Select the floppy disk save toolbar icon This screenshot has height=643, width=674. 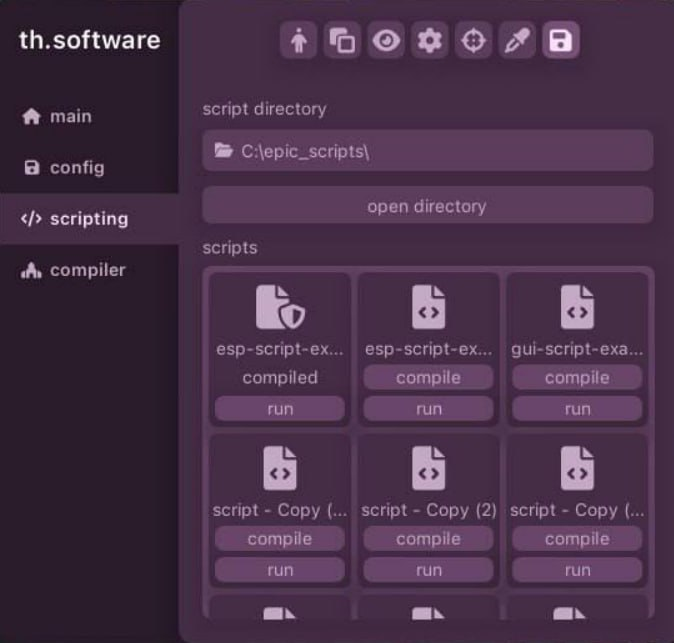click(x=560, y=41)
